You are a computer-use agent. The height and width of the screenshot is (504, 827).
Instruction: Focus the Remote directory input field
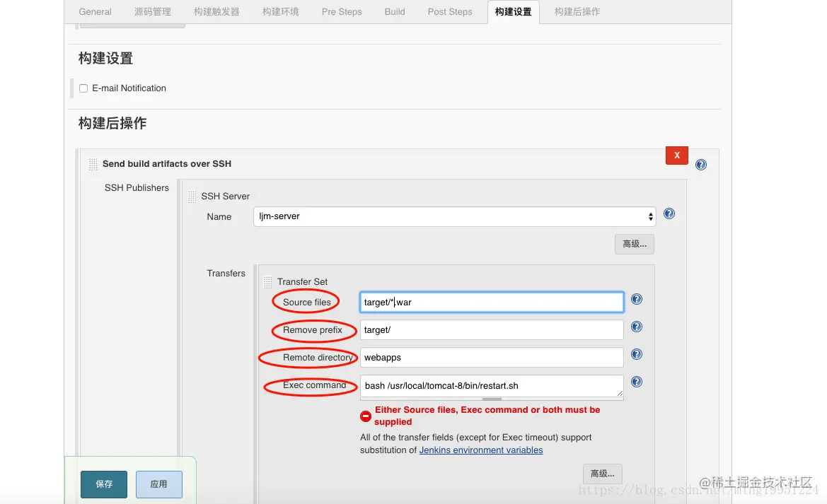[492, 357]
